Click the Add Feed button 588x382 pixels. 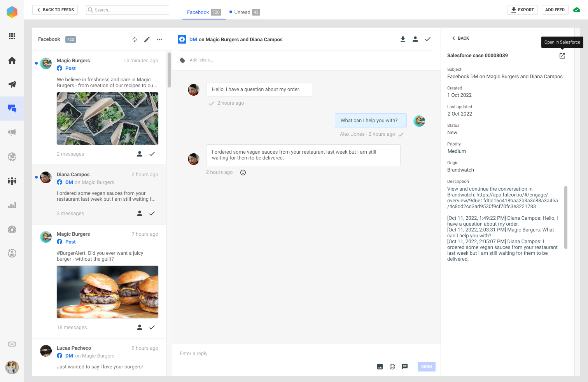click(x=555, y=10)
